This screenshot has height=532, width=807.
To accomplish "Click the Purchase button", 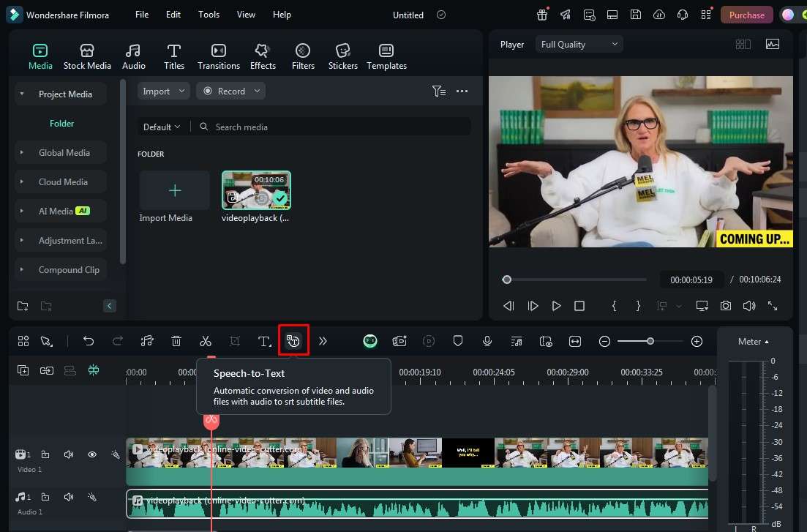I will pyautogui.click(x=747, y=15).
